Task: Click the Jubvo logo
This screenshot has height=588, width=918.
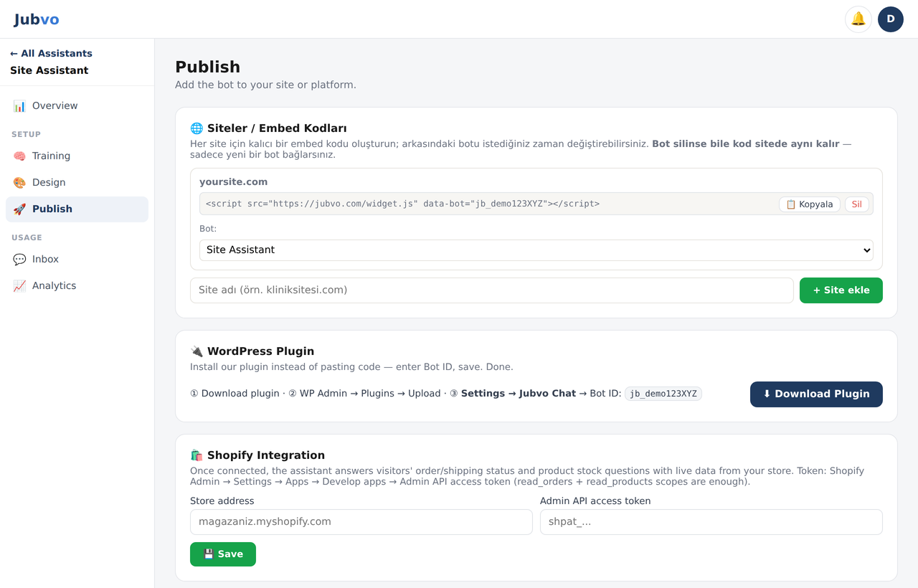Action: (x=37, y=19)
